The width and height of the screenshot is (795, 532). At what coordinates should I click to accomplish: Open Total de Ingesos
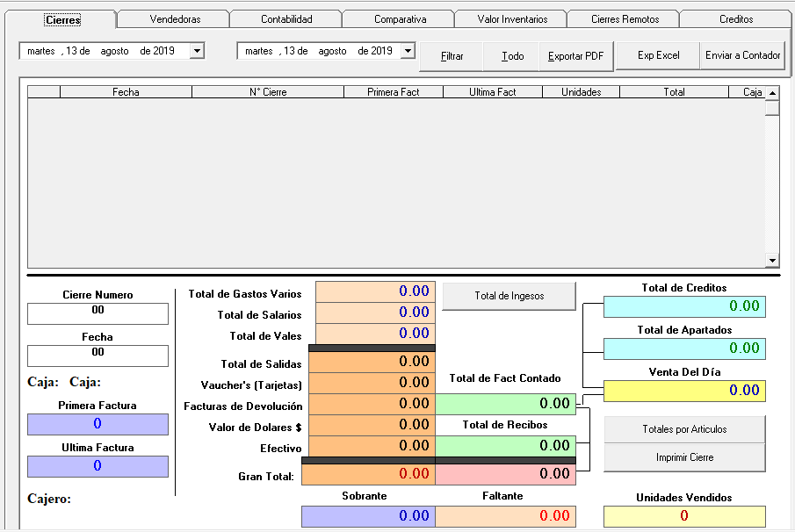[x=509, y=297]
